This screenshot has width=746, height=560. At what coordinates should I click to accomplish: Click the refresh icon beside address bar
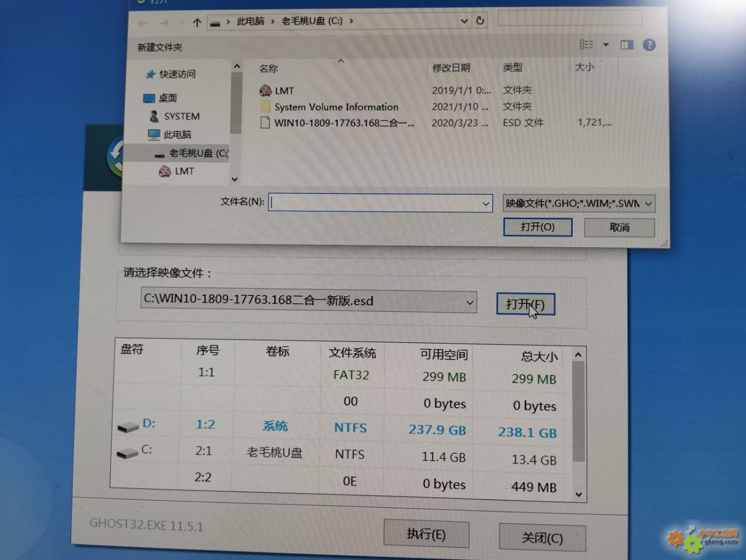[x=480, y=21]
